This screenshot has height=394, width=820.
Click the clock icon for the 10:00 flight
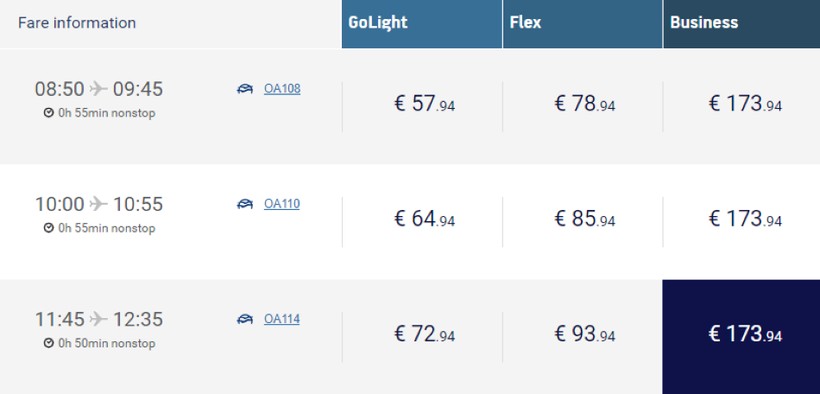(49, 228)
